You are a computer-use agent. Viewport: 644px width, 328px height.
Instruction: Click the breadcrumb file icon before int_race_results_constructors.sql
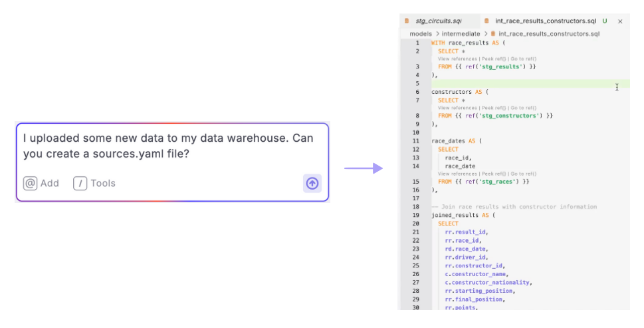pyautogui.click(x=492, y=33)
